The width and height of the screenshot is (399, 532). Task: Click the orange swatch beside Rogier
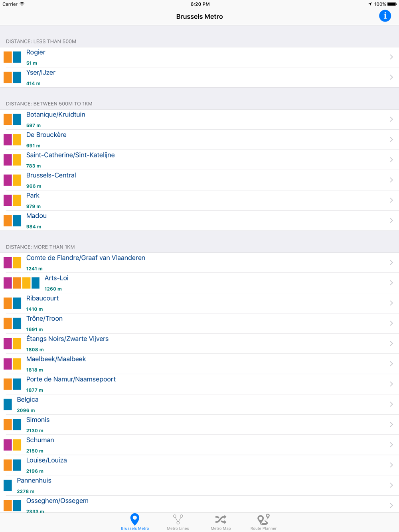tap(8, 57)
